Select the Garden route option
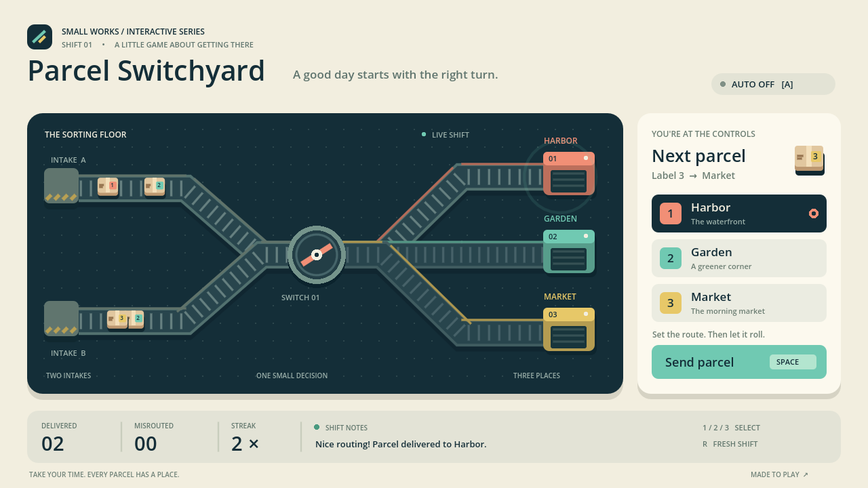This screenshot has width=868, height=488. pos(739,258)
